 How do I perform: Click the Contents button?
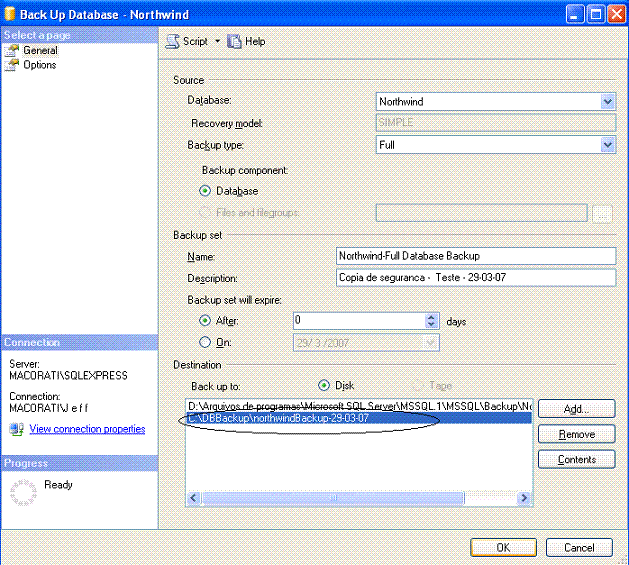pyautogui.click(x=576, y=459)
